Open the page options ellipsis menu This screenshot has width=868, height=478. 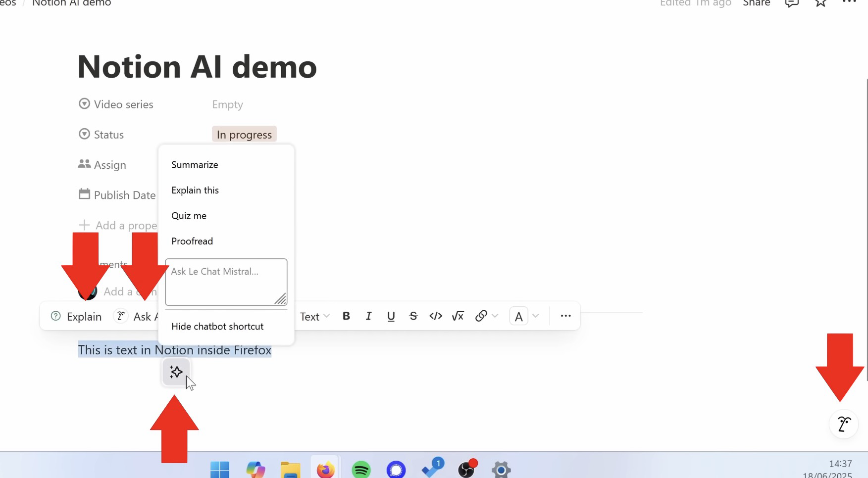tap(849, 2)
